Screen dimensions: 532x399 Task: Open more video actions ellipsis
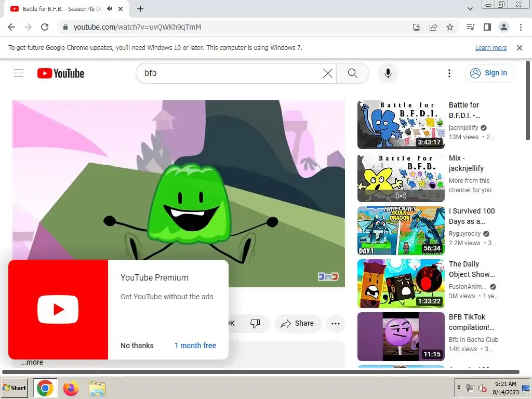(x=336, y=323)
